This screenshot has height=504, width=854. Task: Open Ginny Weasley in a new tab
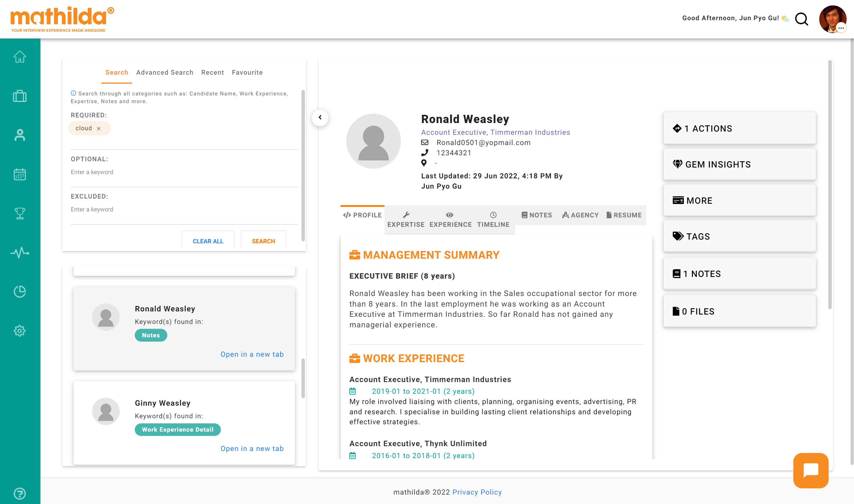[252, 449]
